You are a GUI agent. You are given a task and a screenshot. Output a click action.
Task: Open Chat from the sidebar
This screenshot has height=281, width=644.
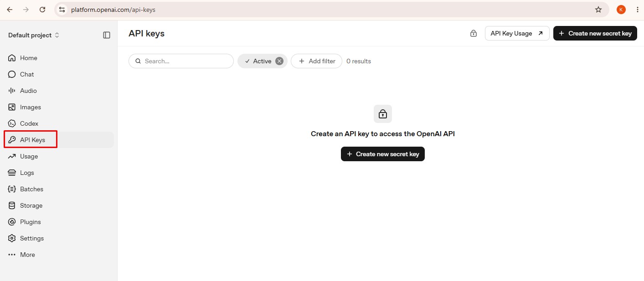coord(58,74)
